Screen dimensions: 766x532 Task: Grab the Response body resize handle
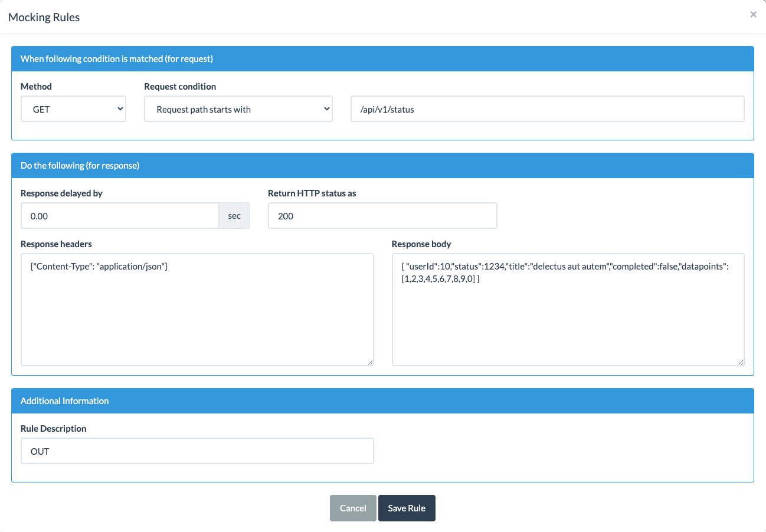741,362
